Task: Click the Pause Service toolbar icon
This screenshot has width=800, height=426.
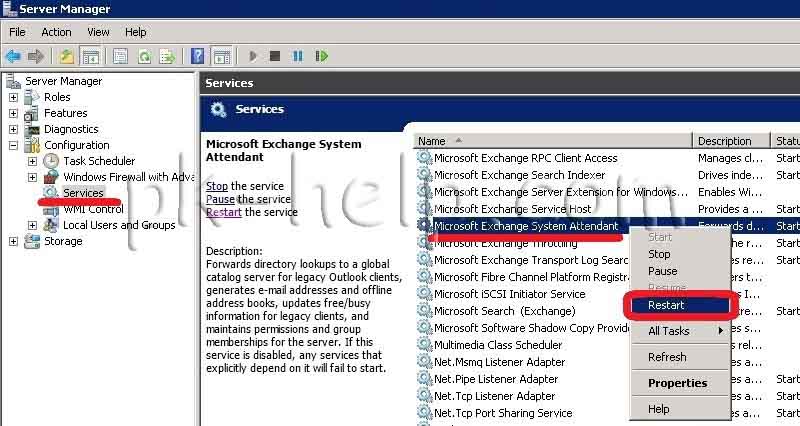Action: point(298,56)
